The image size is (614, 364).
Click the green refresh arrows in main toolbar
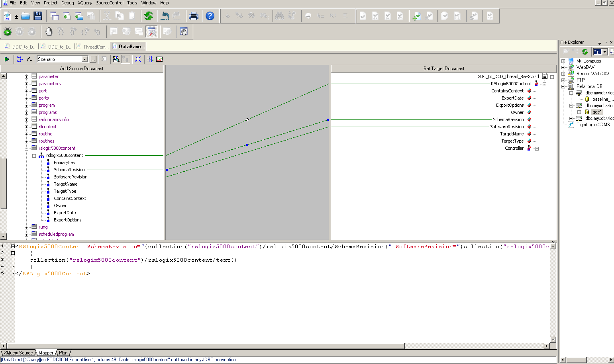pyautogui.click(x=149, y=16)
